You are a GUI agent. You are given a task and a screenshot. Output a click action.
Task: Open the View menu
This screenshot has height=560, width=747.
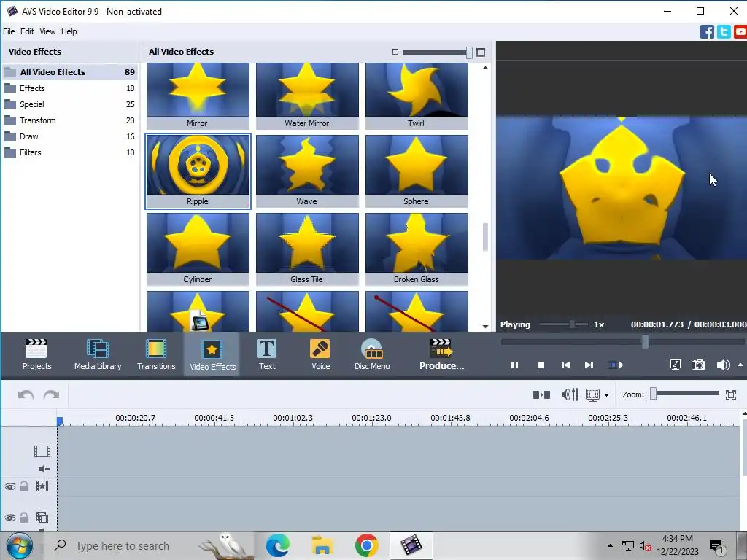click(47, 31)
